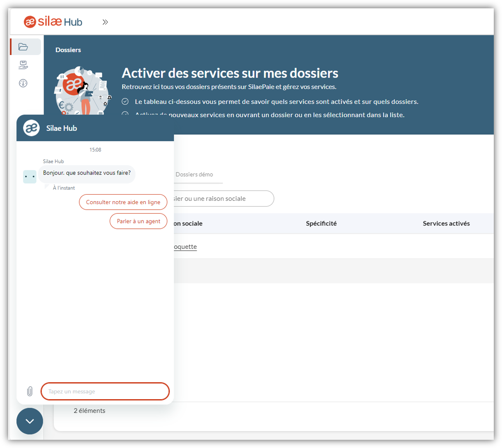Click the Silae Hub chat header title

[x=62, y=128]
